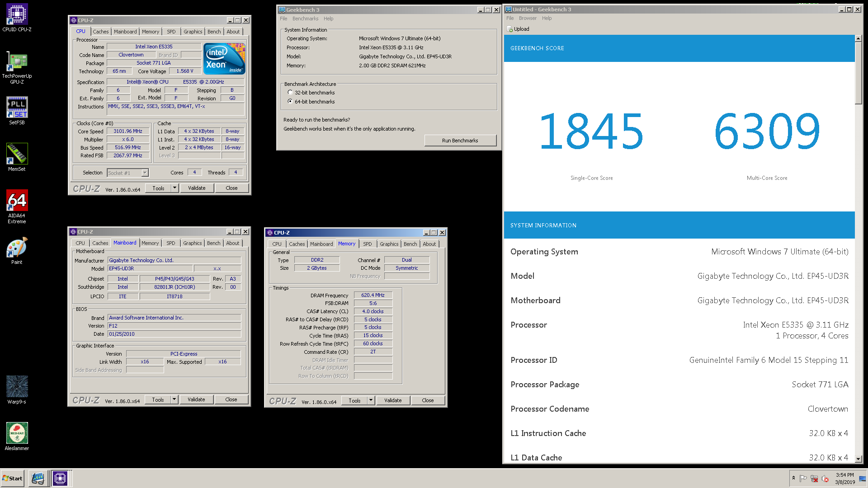This screenshot has width=868, height=488.
Task: Click the Core Voltage 1.568 V value
Action: tap(185, 71)
